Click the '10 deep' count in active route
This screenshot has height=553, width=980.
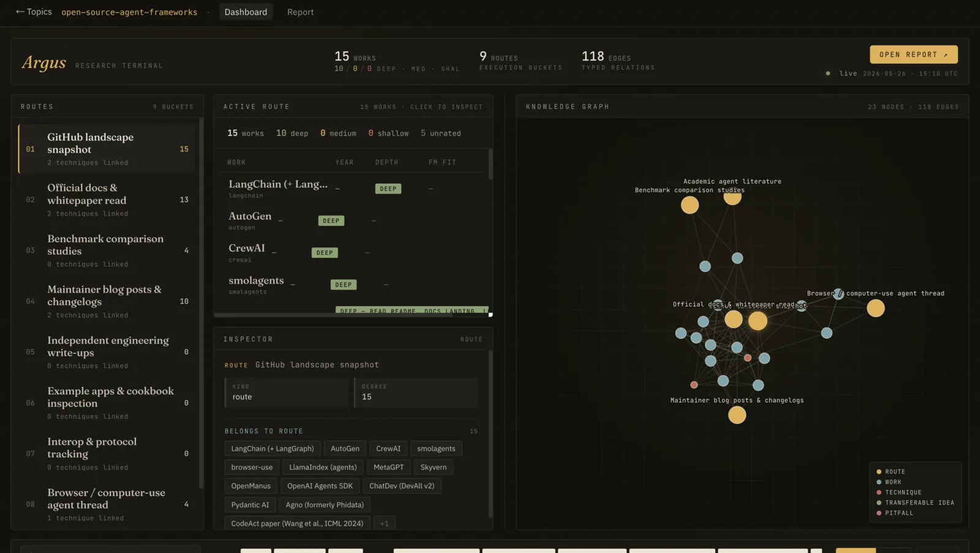tap(292, 133)
